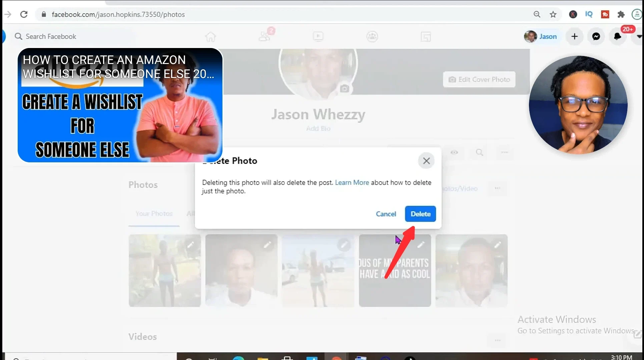Image resolution: width=644 pixels, height=360 pixels.
Task: Click the Search Facebook field
Action: coord(73,36)
